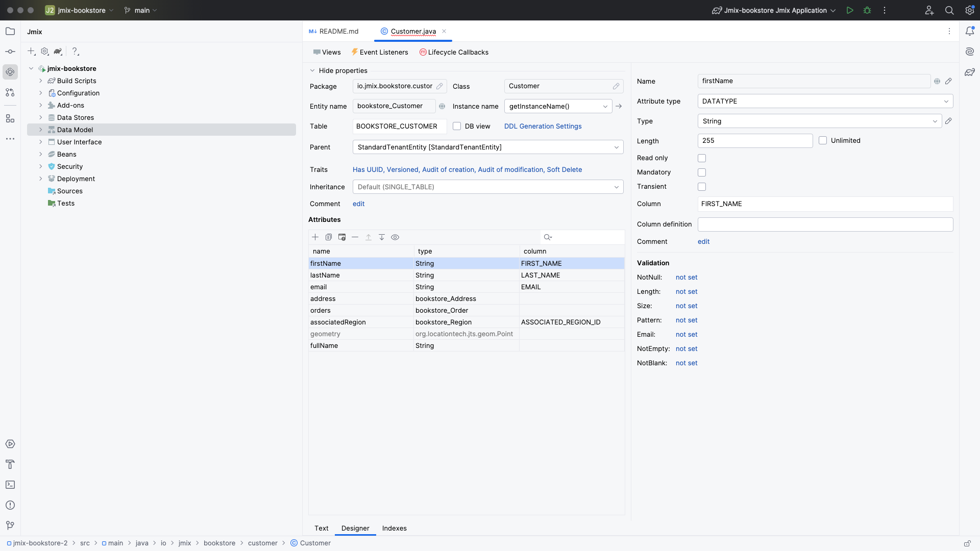Enable the Unlimited length checkbox
Screen dimensions: 980x551
pos(823,141)
